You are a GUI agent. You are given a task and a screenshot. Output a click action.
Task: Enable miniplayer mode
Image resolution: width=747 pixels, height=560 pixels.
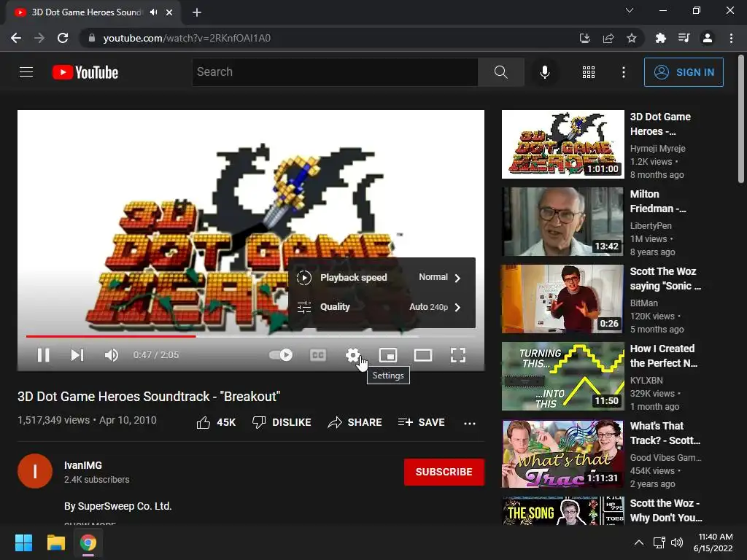click(x=388, y=355)
